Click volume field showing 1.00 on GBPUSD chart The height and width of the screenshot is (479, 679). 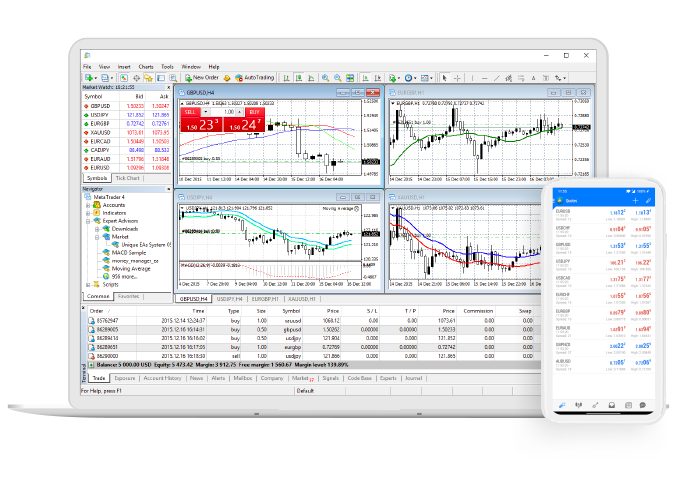[x=223, y=112]
